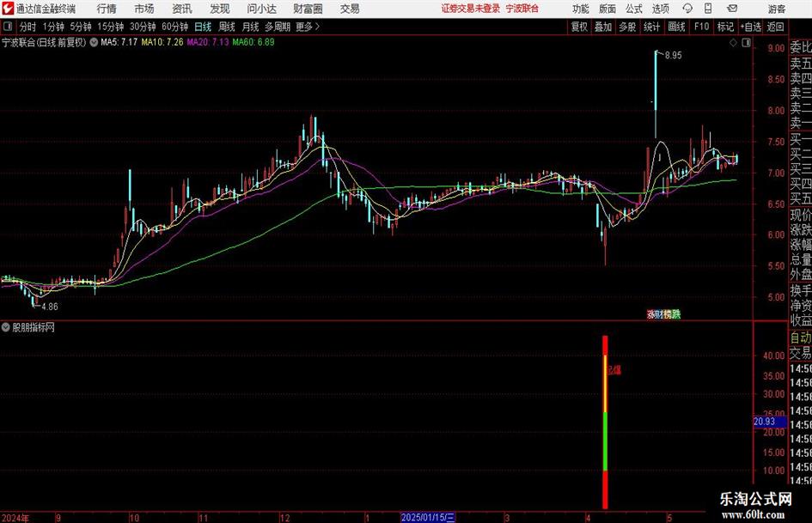Click the 标记 mark toolbar button

pos(725,27)
